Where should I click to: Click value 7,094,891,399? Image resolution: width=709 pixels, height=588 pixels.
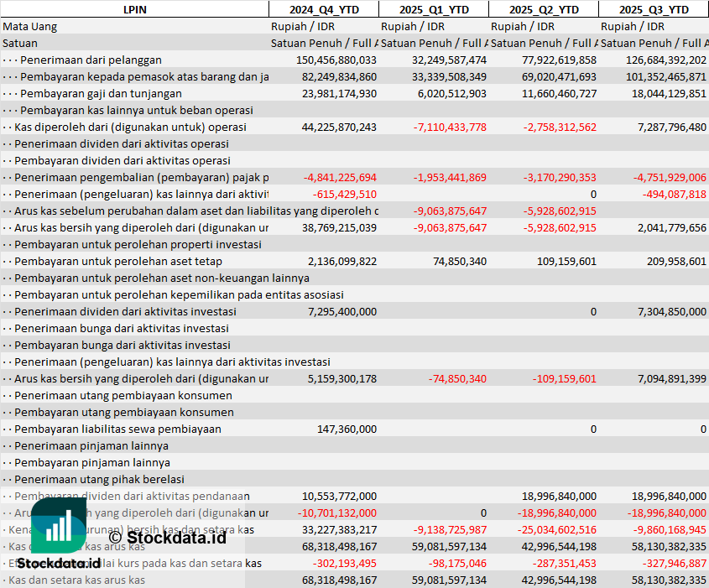pos(672,379)
